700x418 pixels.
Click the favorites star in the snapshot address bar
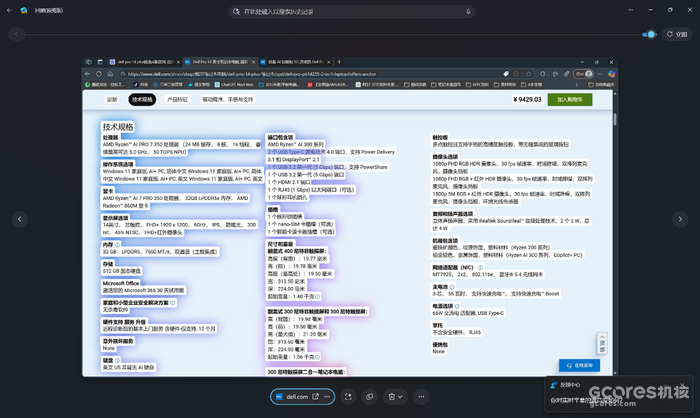tap(529, 74)
